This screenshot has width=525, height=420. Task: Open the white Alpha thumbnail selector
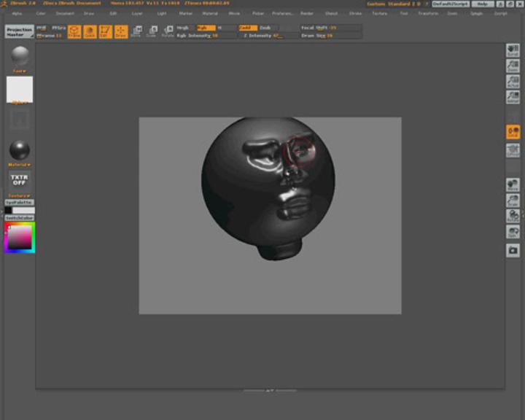20,90
